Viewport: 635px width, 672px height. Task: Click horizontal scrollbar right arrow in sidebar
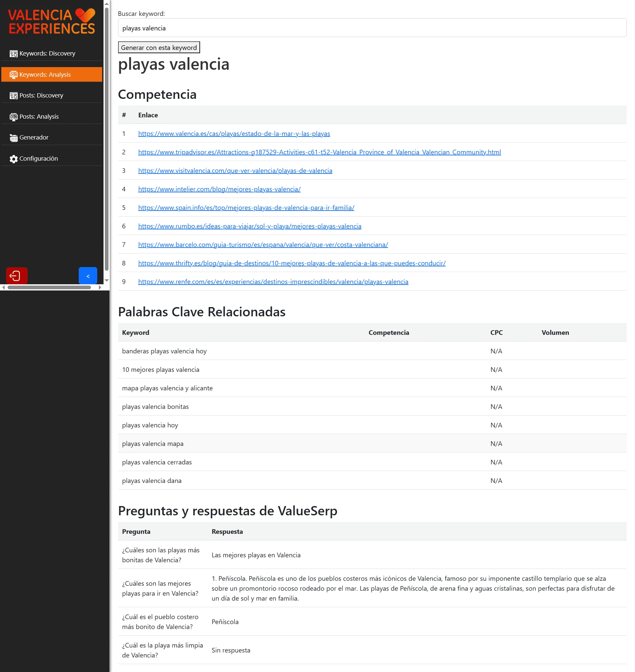[x=100, y=287]
